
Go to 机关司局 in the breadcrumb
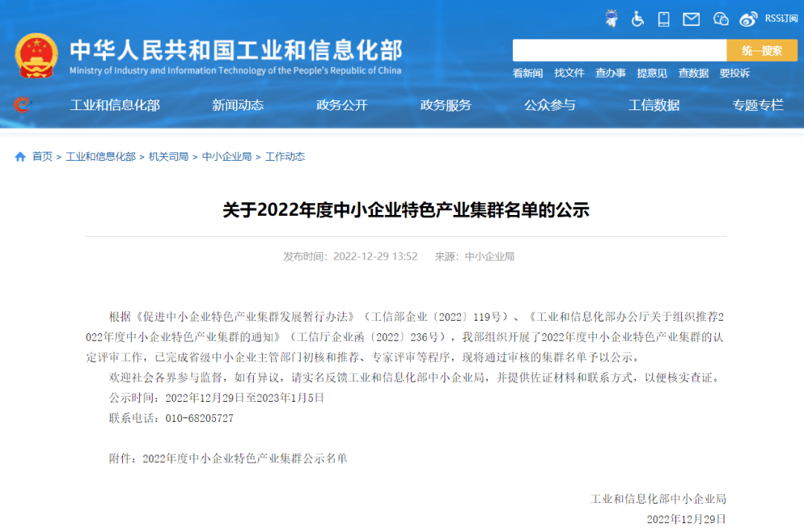[x=169, y=156]
